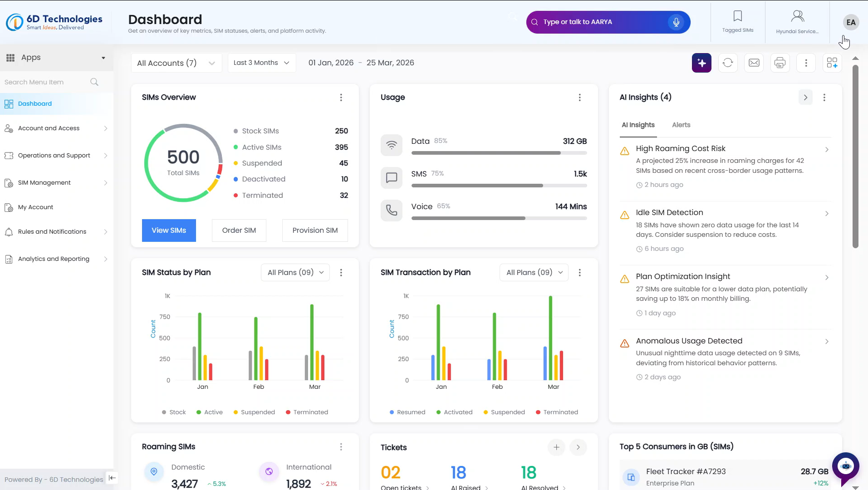Screen dimensions: 868x490
Task: Switch to the Alerts tab
Action: pyautogui.click(x=681, y=125)
